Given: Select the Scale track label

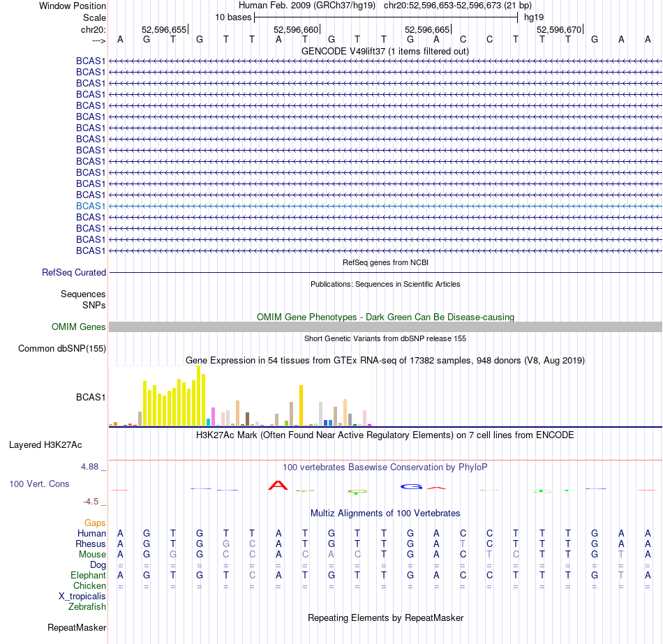Looking at the screenshot, I should [94, 17].
